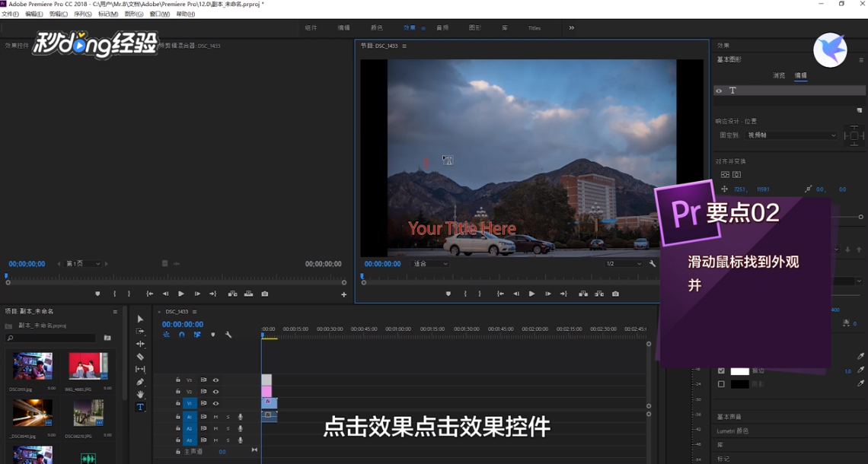868x464 pixels.
Task: Open playback resolution 1/2 dropdown
Action: point(624,264)
